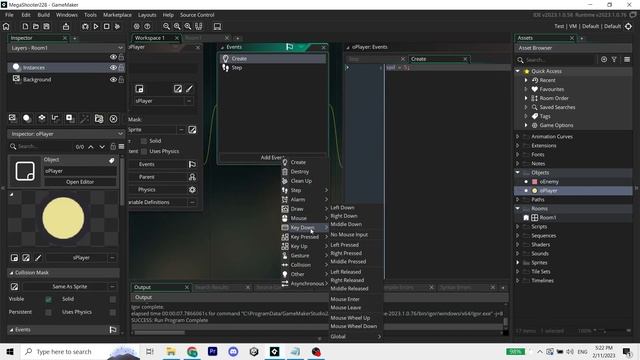Clean the build with the brush icon
The image size is (640, 360).
(x=117, y=27)
